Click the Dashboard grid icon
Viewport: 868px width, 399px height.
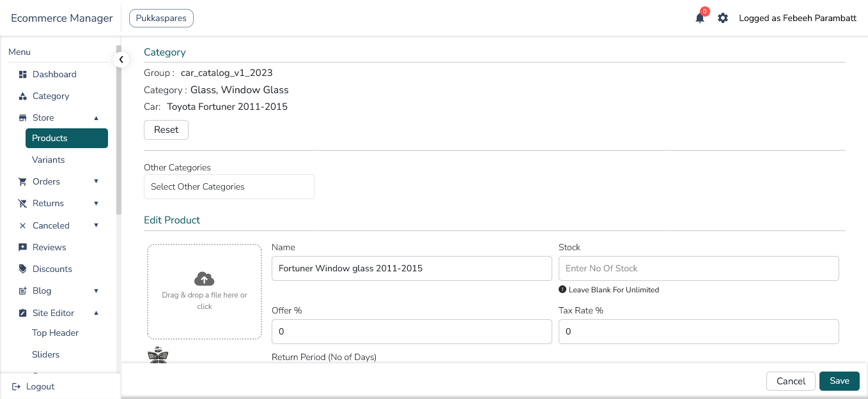(x=23, y=75)
